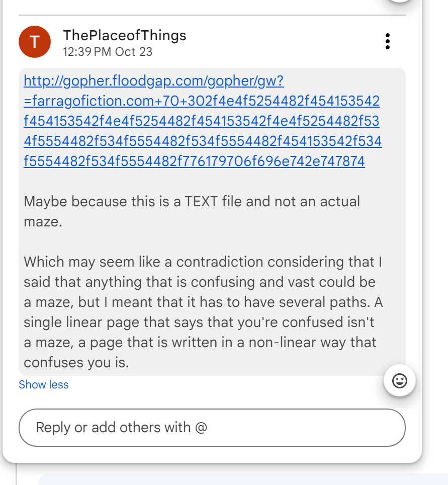Focus the Reply or add others field
The width and height of the screenshot is (448, 485).
(x=212, y=428)
